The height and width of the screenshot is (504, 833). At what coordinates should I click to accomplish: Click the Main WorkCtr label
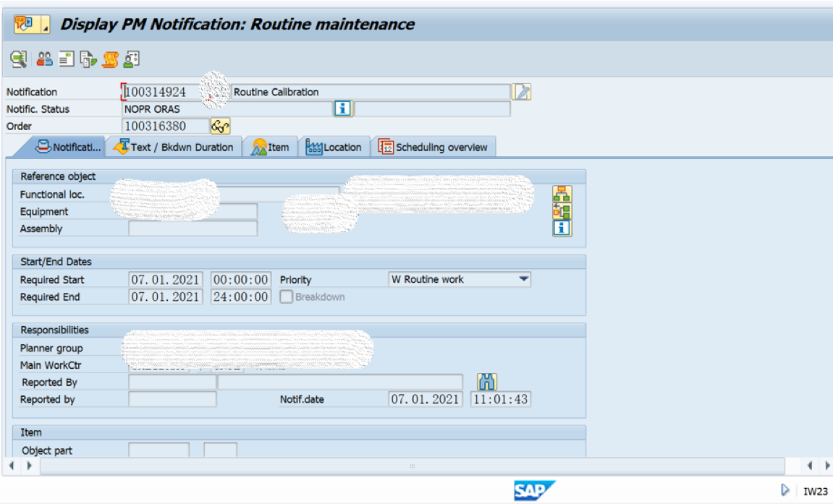(x=51, y=366)
